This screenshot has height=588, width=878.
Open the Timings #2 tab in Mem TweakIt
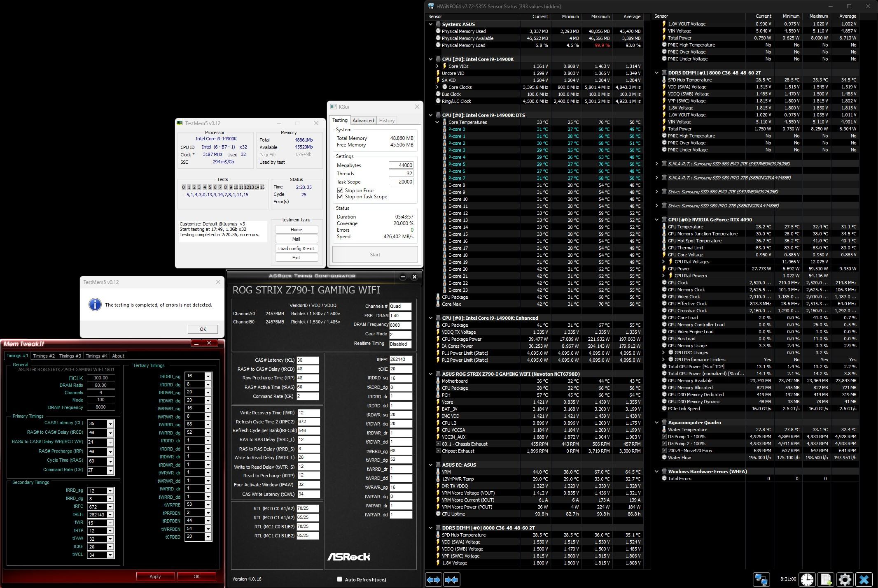(44, 356)
